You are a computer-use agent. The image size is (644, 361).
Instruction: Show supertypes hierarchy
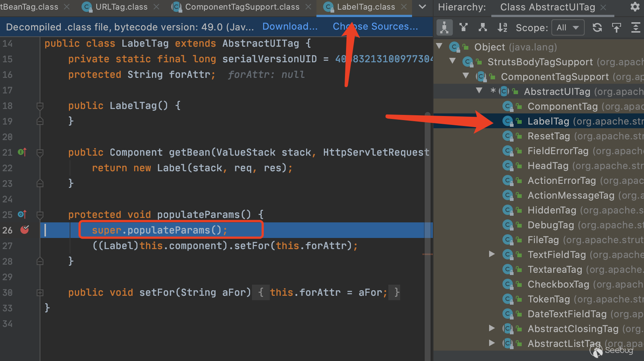pos(464,27)
